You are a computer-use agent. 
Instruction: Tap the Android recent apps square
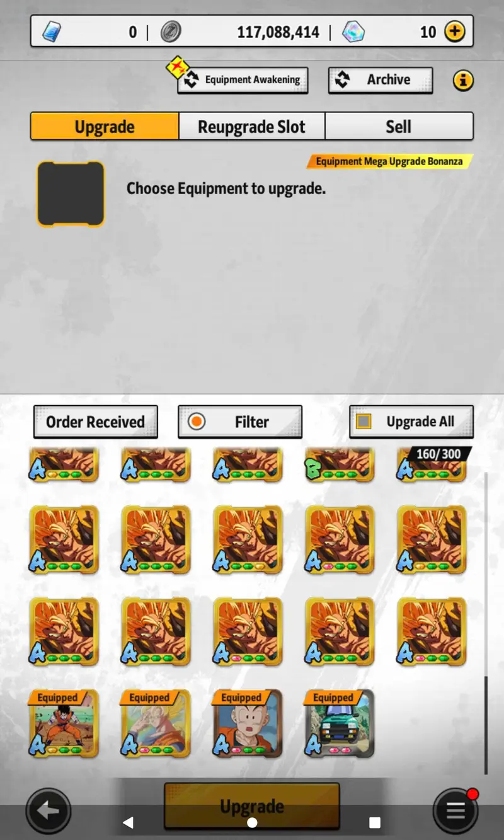coord(375,822)
